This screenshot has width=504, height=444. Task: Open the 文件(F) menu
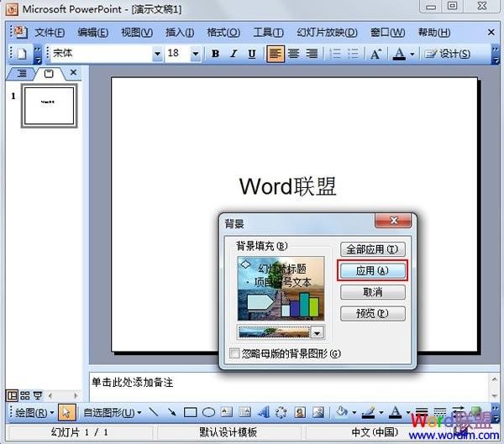click(50, 33)
